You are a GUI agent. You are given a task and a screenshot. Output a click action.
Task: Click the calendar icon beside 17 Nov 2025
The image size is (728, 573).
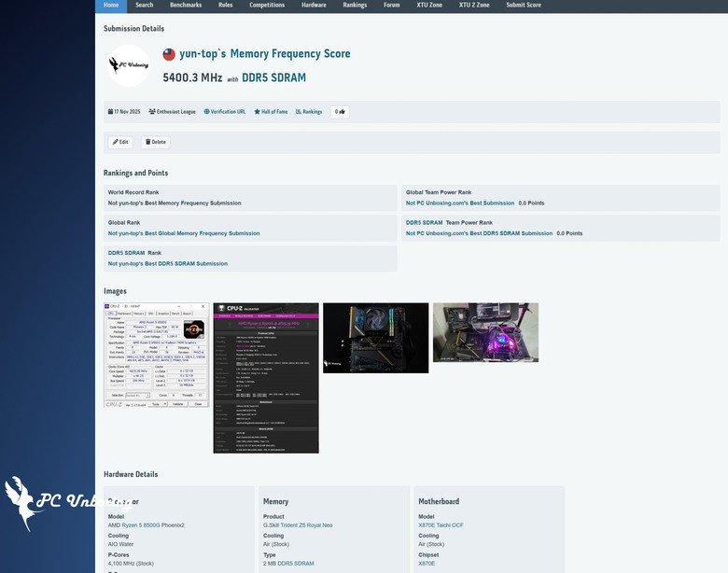[110, 112]
